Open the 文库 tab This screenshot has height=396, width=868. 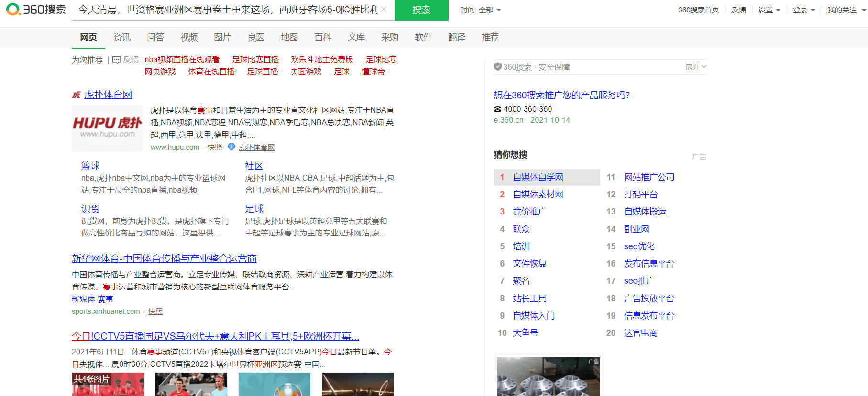356,37
